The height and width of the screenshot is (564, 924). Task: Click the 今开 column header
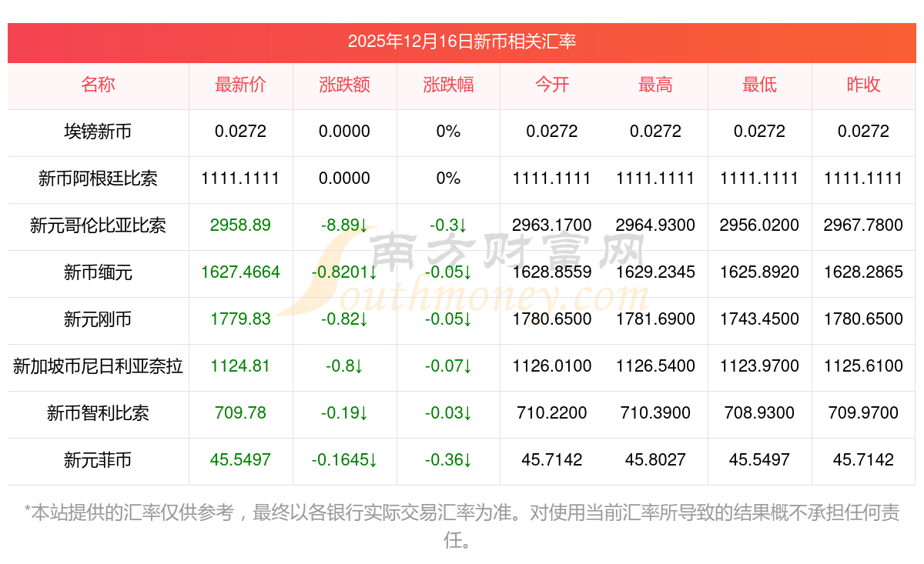point(552,85)
